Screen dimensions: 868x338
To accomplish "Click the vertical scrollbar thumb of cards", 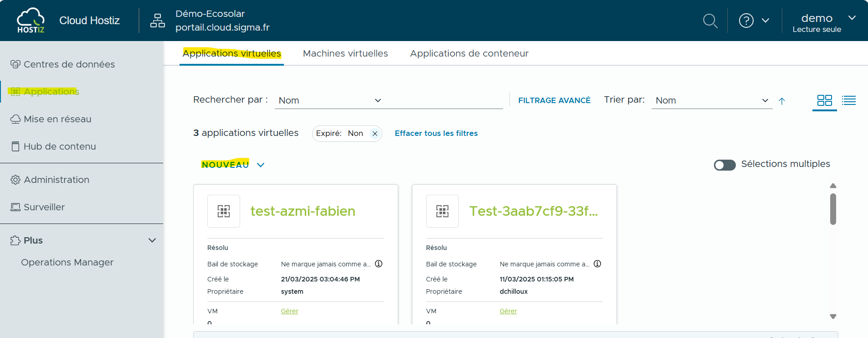I will tap(833, 209).
